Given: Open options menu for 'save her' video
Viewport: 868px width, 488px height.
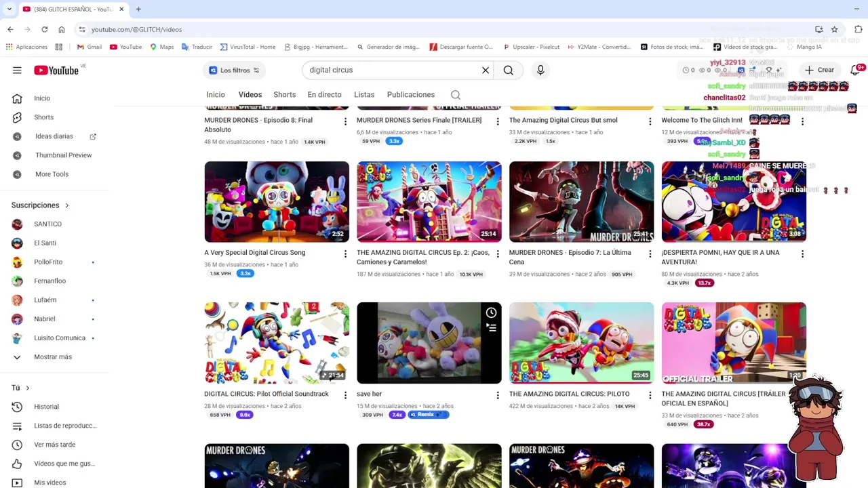Looking at the screenshot, I should pyautogui.click(x=498, y=395).
